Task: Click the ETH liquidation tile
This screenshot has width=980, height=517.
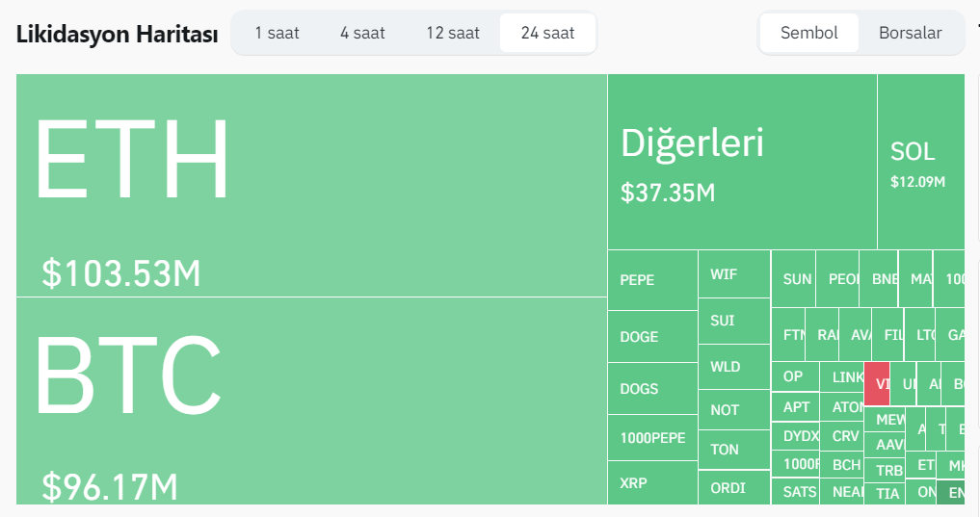Action: (311, 185)
